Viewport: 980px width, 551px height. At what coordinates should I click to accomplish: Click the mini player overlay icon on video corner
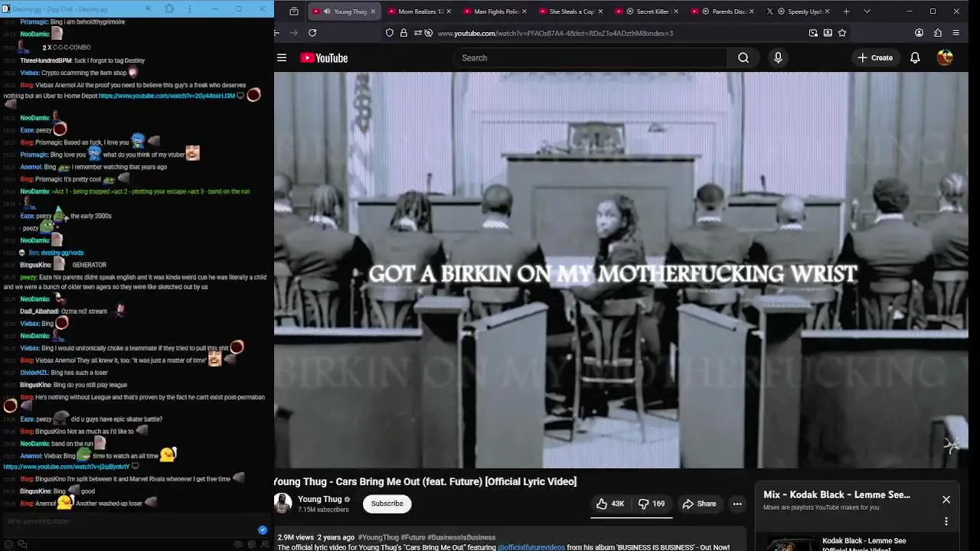pyautogui.click(x=952, y=445)
